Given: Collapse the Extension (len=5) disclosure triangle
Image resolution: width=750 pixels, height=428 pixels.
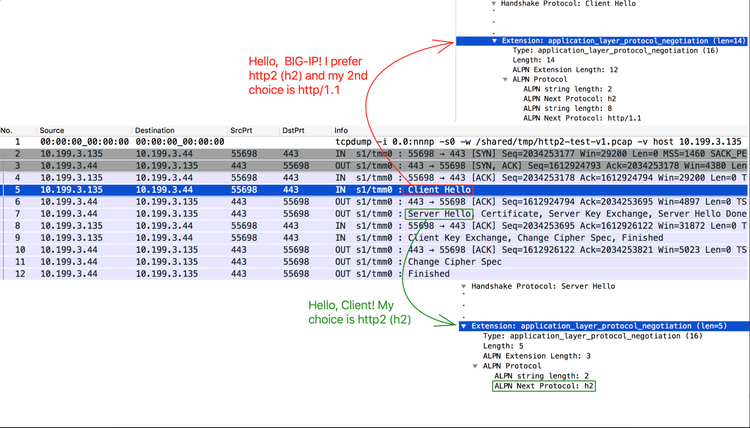Looking at the screenshot, I should coord(463,326).
